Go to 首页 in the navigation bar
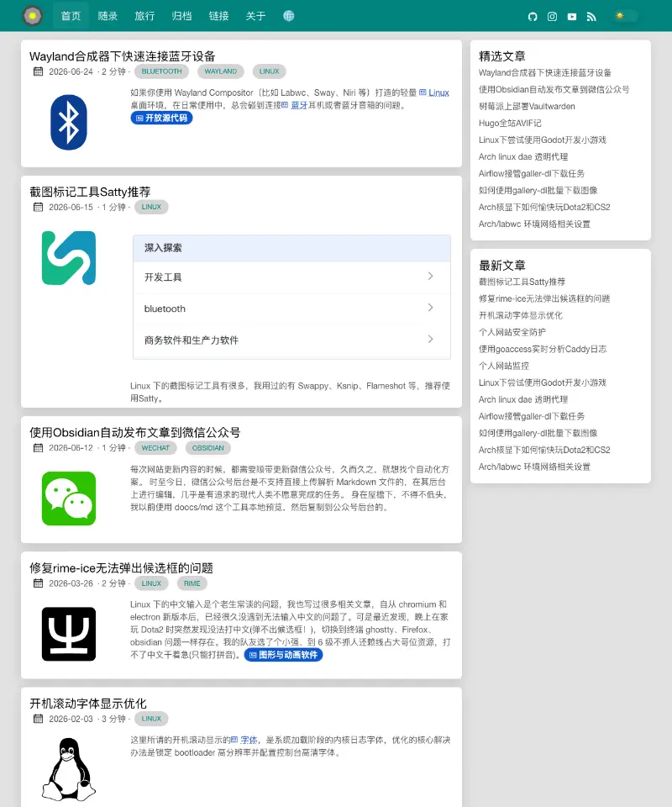 [x=71, y=16]
